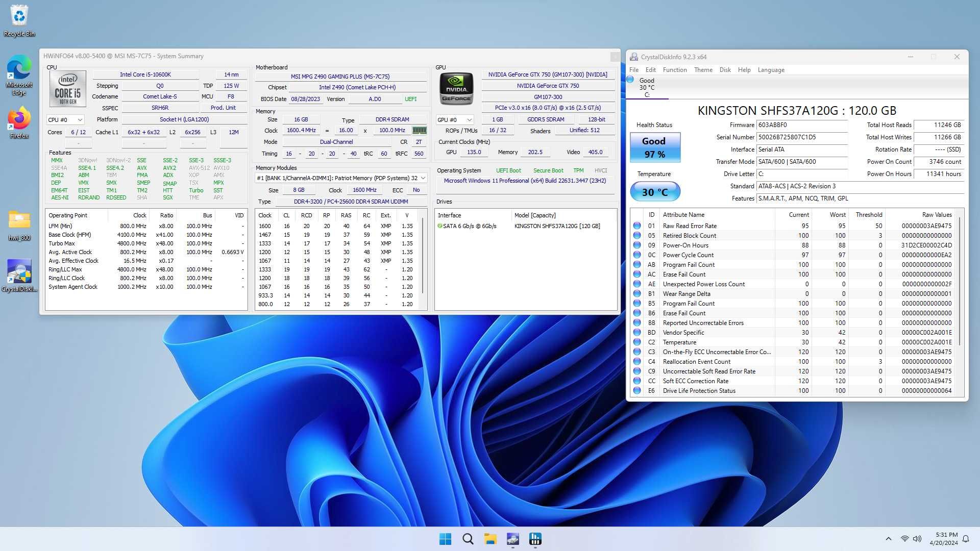Open the Help menu in CrystalDiskInfo

tap(744, 70)
